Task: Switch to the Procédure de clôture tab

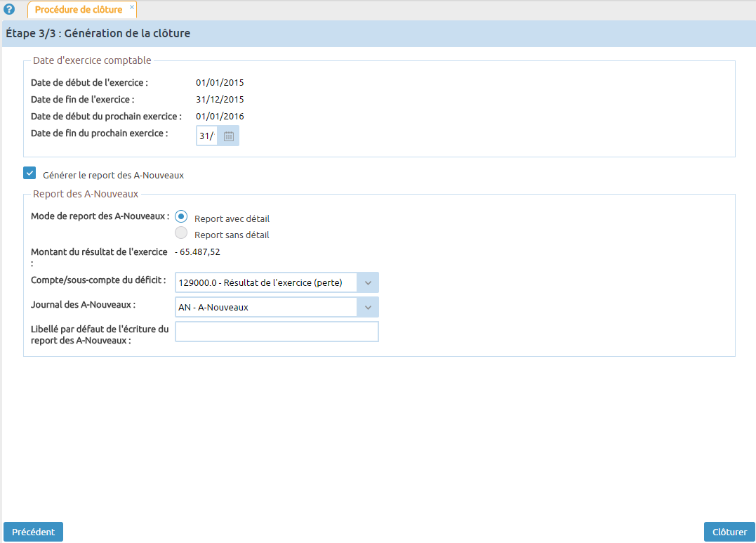Action: [79, 10]
